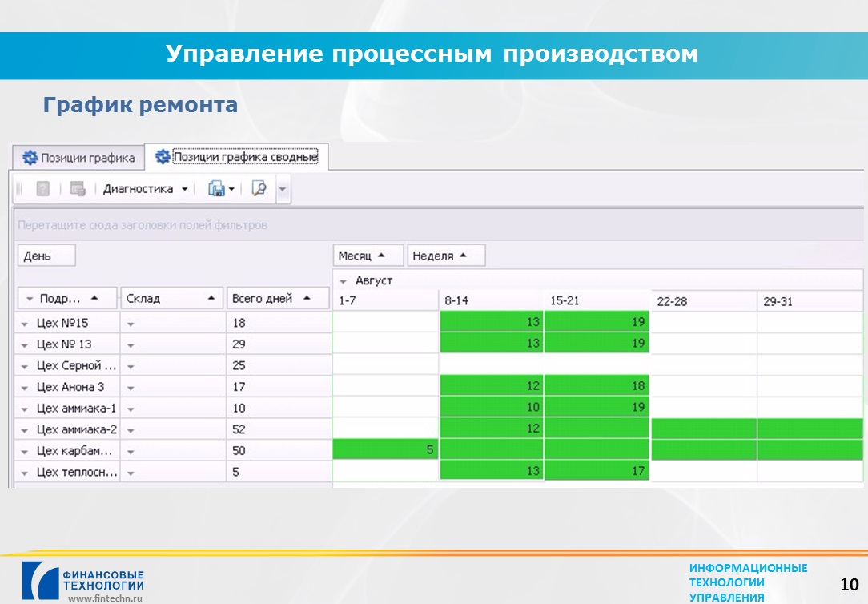Screen dimensions: 868x604
Task: Expand the Цех Серной row arrow
Action: (24, 367)
